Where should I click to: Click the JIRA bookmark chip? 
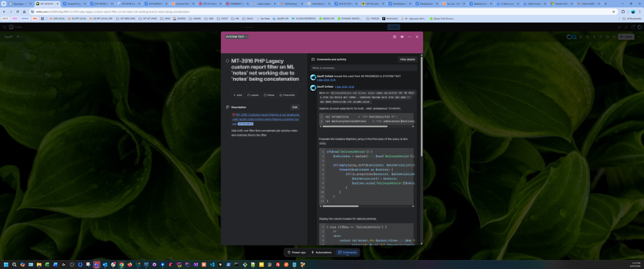[35, 19]
